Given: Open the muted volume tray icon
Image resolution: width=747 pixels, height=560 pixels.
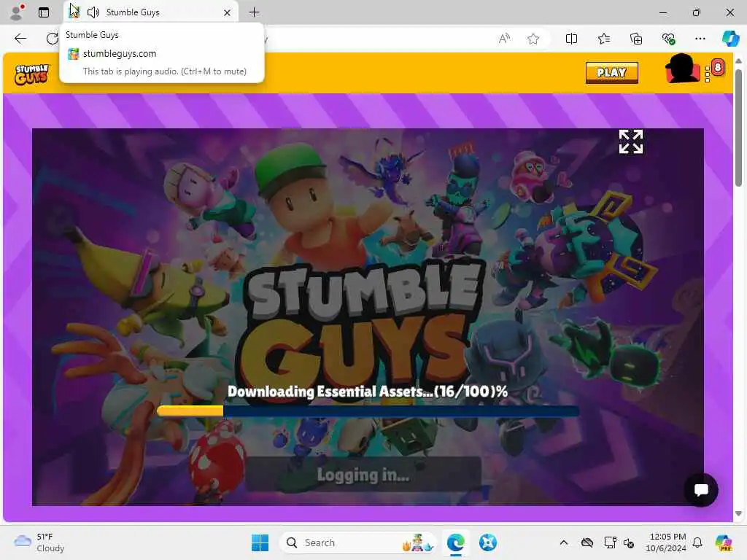Looking at the screenshot, I should click(x=629, y=542).
